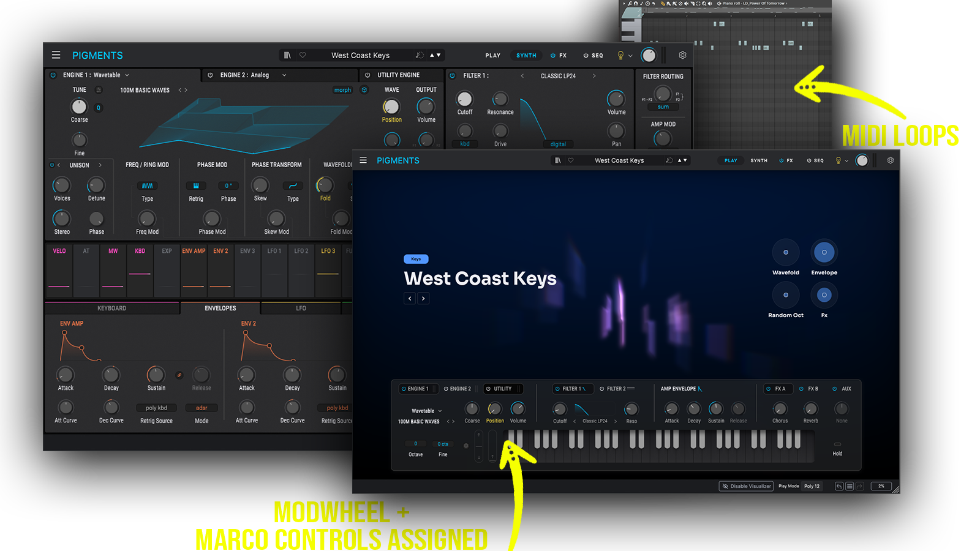
Task: Expand Engine 1 Wavetable type dropdown
Action: click(127, 75)
